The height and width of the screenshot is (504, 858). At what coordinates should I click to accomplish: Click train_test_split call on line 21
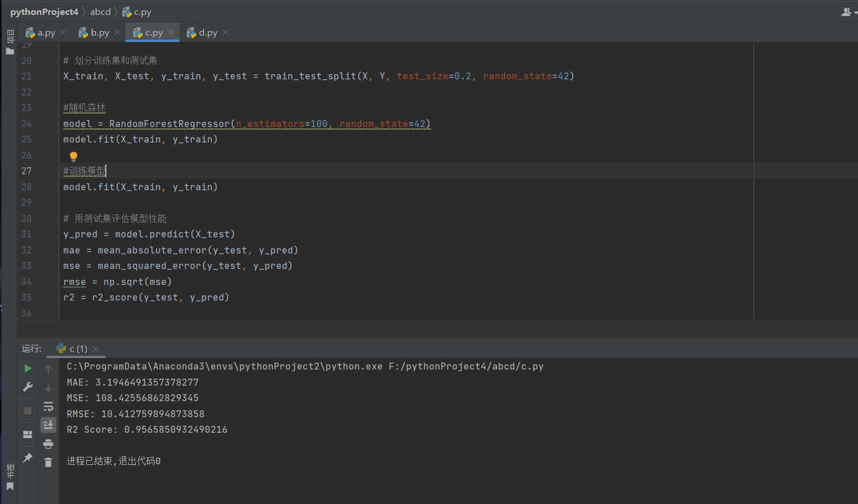point(311,76)
